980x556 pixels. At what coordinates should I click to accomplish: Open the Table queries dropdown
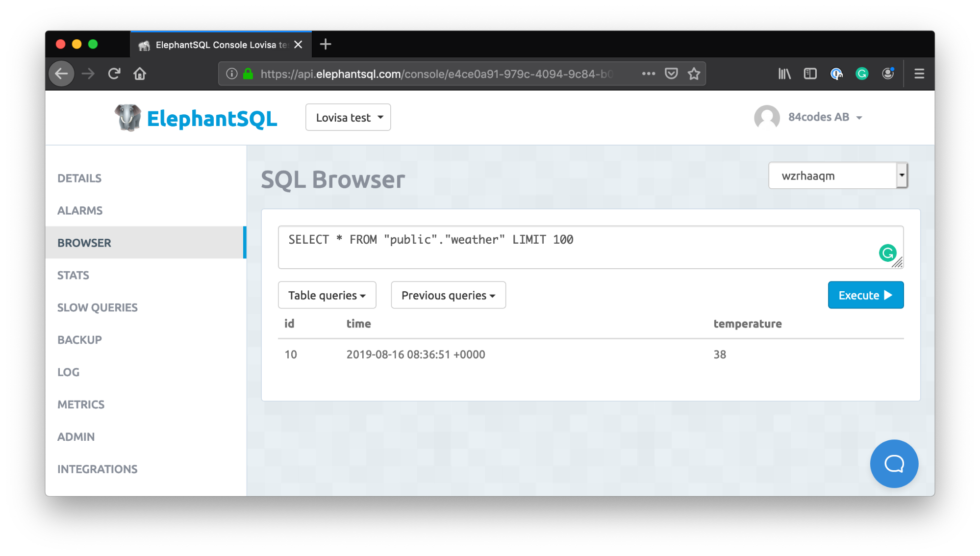coord(327,295)
